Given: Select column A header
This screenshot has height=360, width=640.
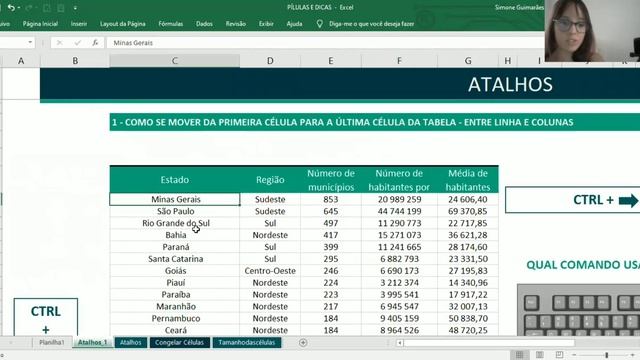Looking at the screenshot, I should click(x=21, y=61).
